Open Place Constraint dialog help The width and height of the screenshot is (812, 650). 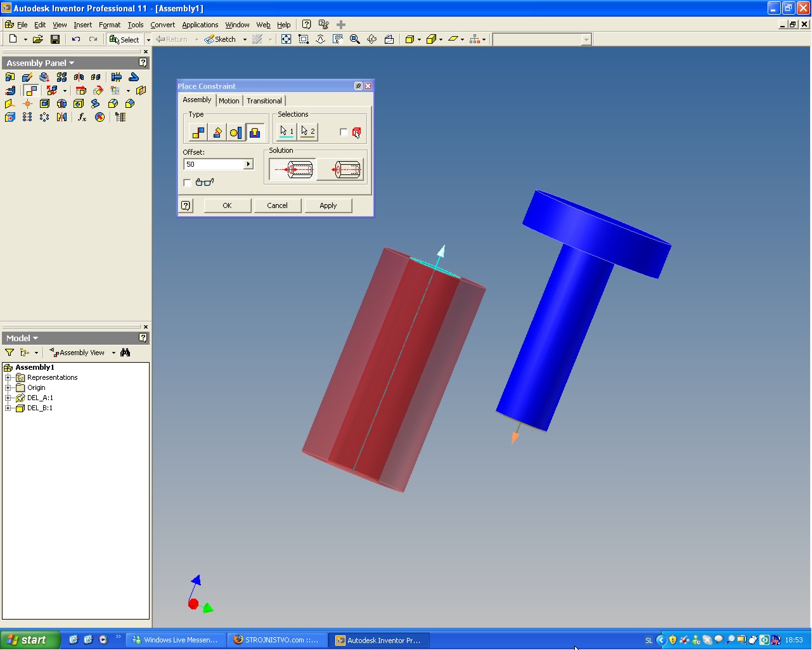[x=186, y=205]
